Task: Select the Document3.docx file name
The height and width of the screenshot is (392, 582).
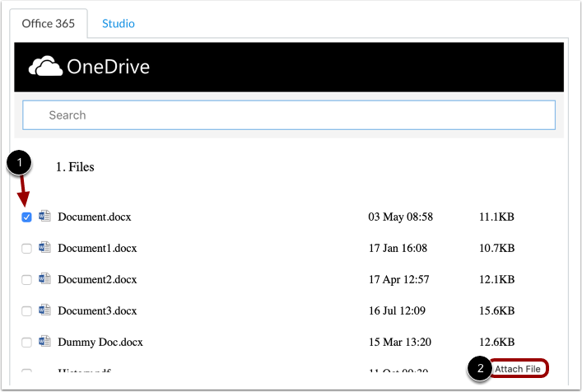Action: click(x=97, y=310)
